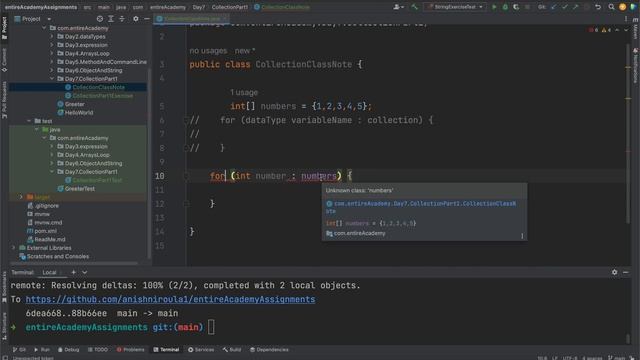Click the terminal prompt input cursor

211,327
